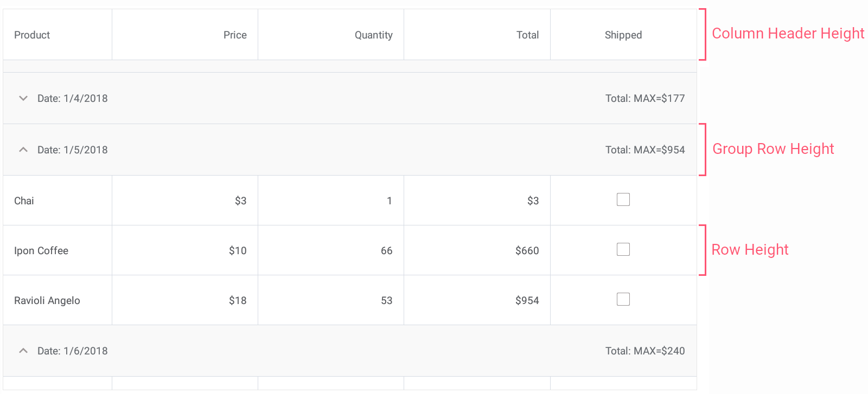This screenshot has width=868, height=394.
Task: Click the Total: MAX=$954 group summary
Action: 645,150
